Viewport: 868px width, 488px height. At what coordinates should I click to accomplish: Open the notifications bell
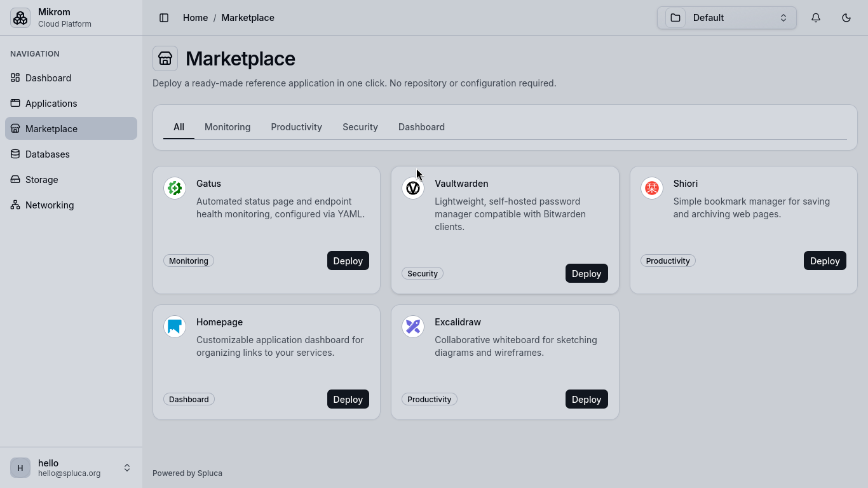point(816,18)
